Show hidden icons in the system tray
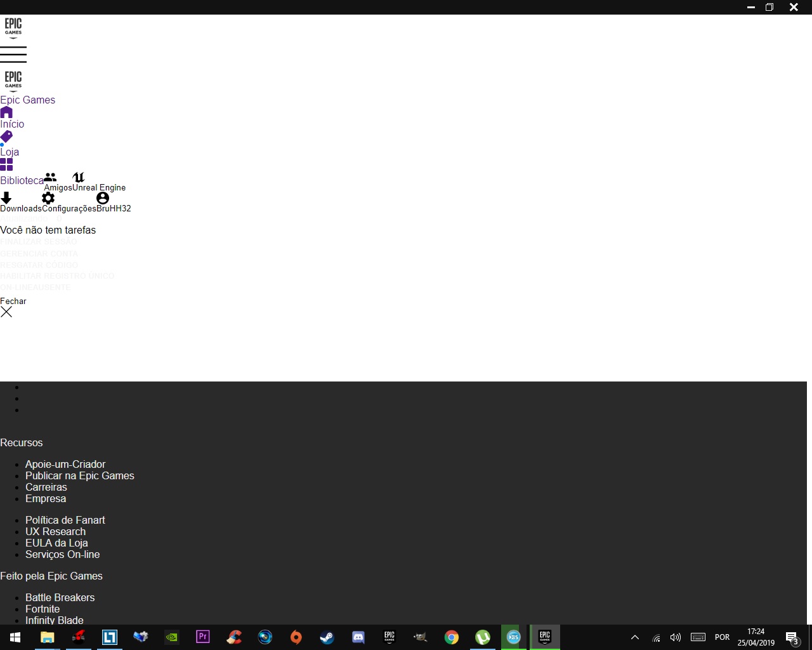The height and width of the screenshot is (650, 812). [634, 637]
